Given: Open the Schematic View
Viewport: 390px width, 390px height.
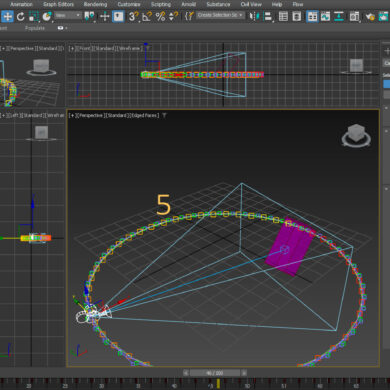Looking at the screenshot, I should click(339, 16).
